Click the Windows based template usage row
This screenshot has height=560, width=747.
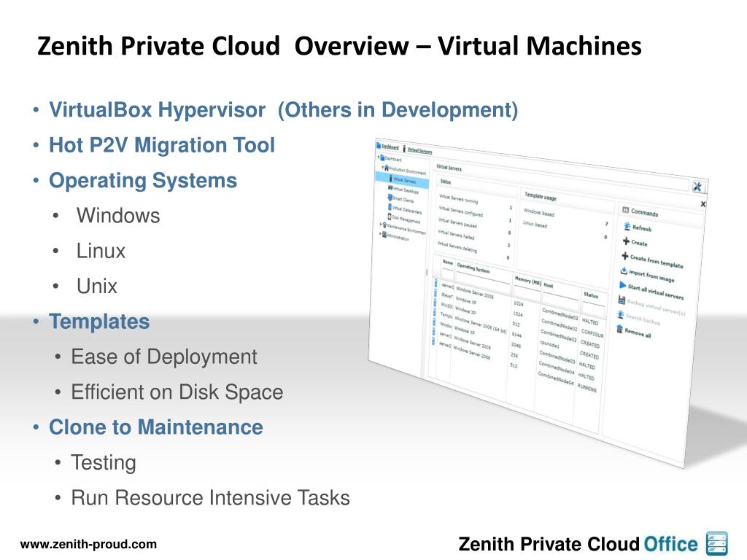(565, 217)
